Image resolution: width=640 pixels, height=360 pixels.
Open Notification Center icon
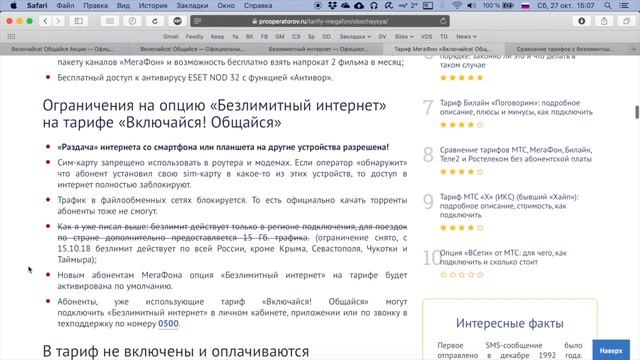pos(624,5)
